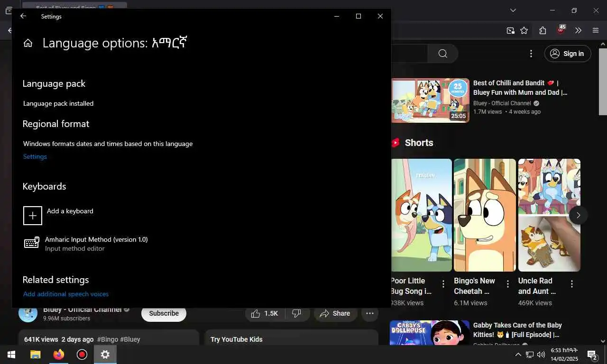Open Firefox list all tabs dropdown arrow
Image resolution: width=607 pixels, height=364 pixels.
513,10
